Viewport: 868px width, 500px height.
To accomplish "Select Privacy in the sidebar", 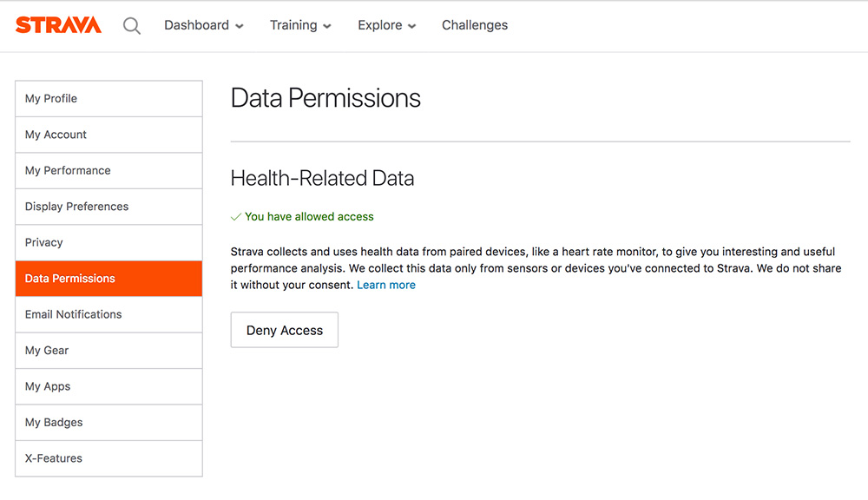I will (108, 242).
